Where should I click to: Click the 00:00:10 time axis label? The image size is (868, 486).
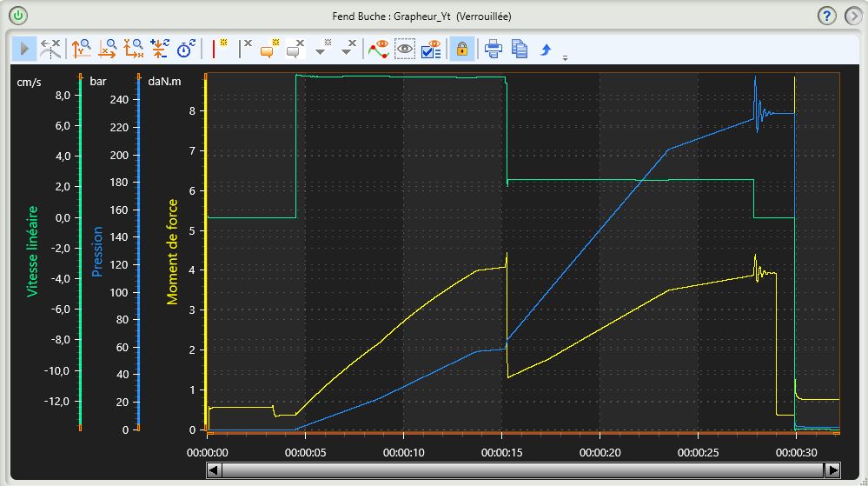click(403, 452)
